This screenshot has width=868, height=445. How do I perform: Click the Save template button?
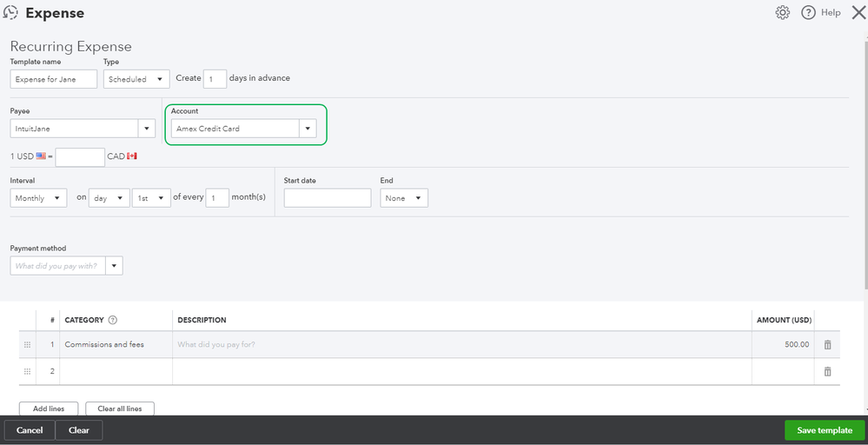(x=825, y=430)
